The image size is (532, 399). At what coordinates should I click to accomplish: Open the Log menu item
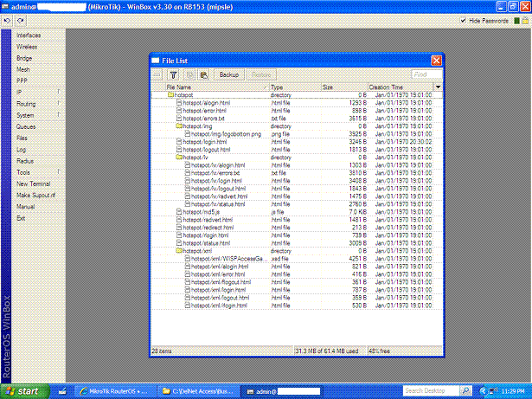[x=21, y=150]
